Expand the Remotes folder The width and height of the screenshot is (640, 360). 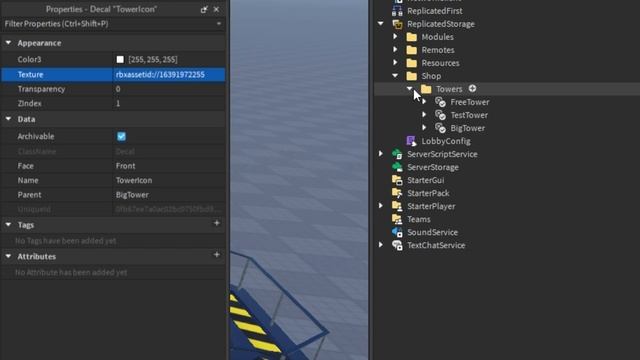point(395,50)
